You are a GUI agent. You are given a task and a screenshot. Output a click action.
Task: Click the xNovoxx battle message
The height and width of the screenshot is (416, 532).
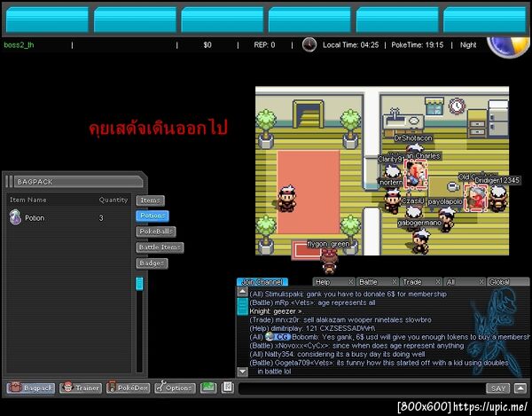356,346
